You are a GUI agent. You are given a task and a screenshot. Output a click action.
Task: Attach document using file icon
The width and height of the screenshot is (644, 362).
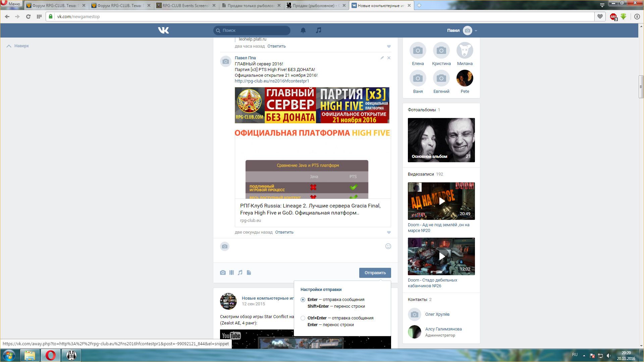click(249, 273)
